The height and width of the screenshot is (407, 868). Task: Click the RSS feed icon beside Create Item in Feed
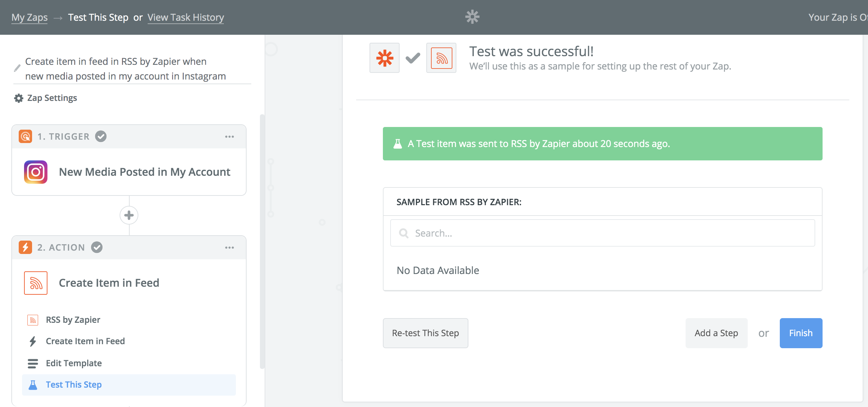click(36, 283)
